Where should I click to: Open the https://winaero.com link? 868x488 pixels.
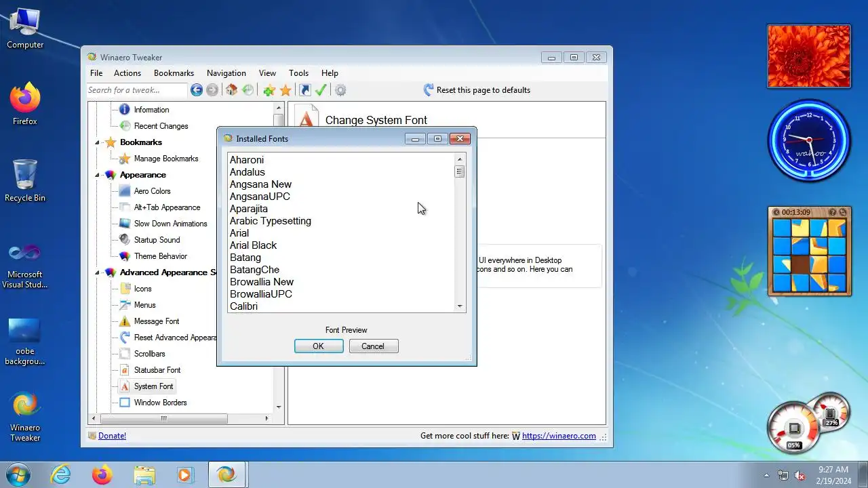559,436
